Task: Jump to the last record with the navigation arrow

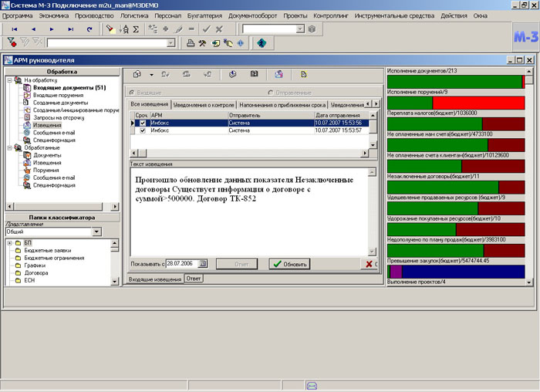Action: pos(71,29)
